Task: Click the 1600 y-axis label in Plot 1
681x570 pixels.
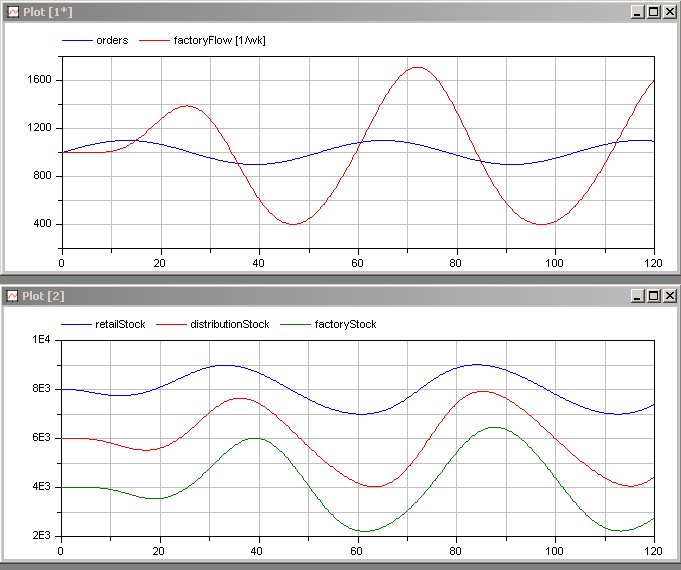Action: pos(38,80)
